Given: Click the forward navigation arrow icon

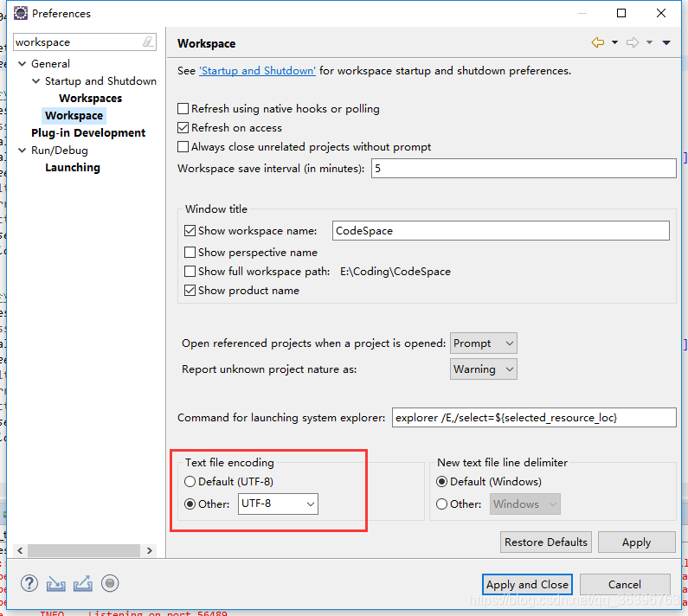Looking at the screenshot, I should coord(633,42).
